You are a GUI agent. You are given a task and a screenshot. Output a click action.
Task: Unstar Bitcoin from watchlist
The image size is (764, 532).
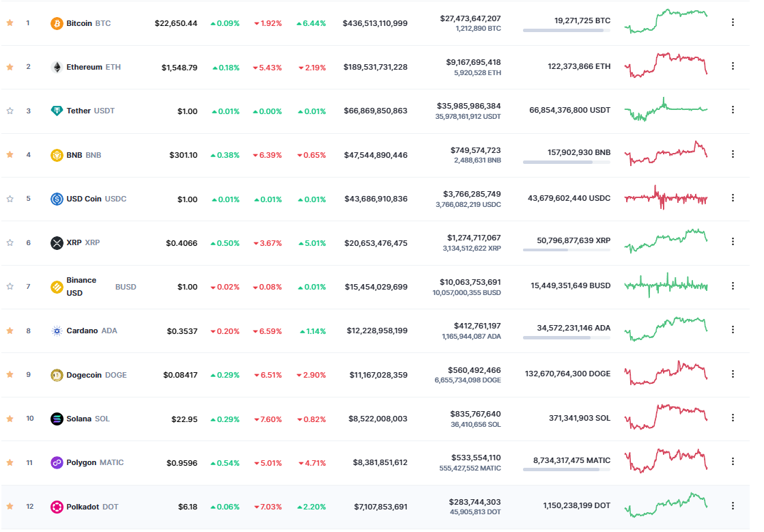click(x=10, y=23)
